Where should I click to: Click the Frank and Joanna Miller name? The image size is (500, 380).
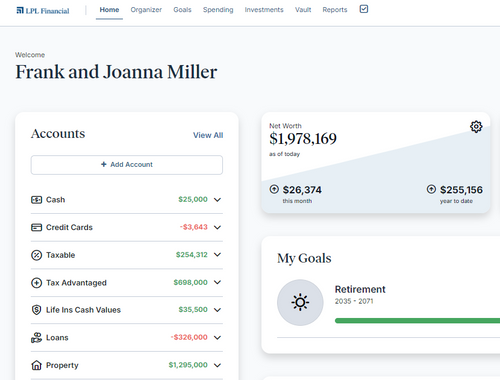pyautogui.click(x=116, y=72)
